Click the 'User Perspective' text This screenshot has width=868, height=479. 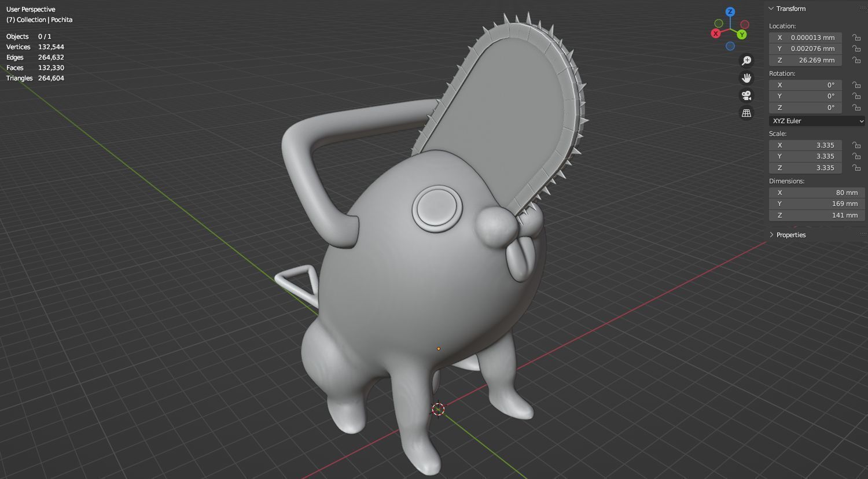31,9
